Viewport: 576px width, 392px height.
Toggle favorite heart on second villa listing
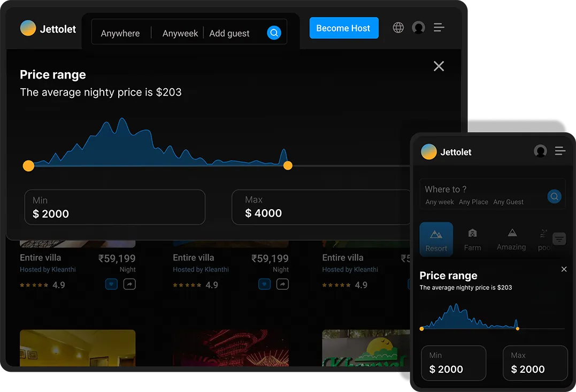tap(264, 285)
